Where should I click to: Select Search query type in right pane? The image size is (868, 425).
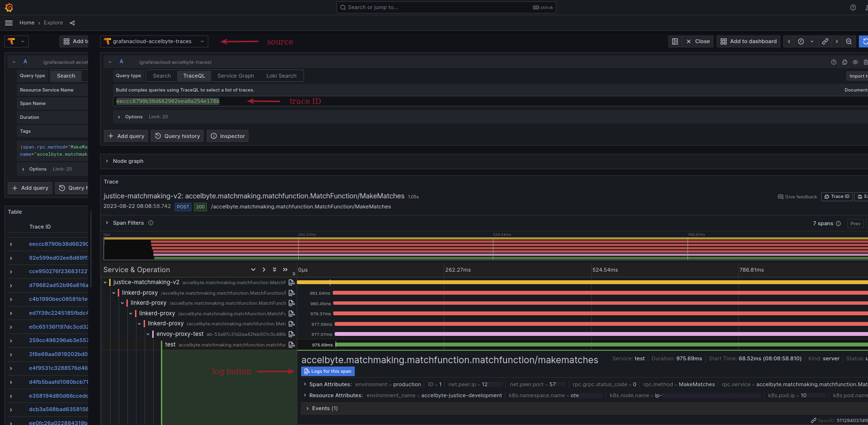162,76
